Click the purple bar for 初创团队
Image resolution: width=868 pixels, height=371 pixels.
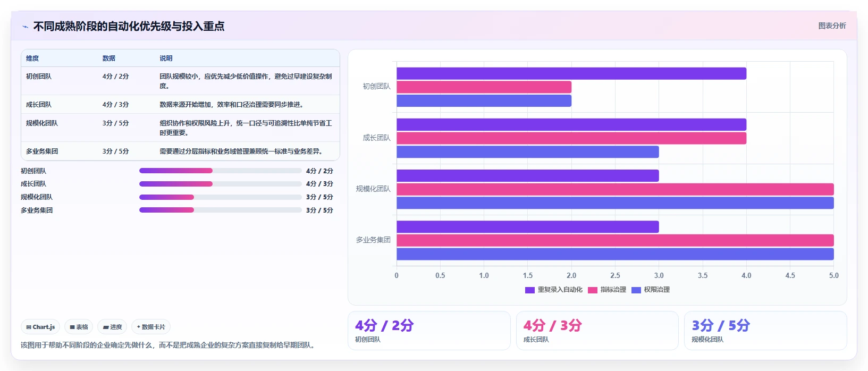(571, 73)
